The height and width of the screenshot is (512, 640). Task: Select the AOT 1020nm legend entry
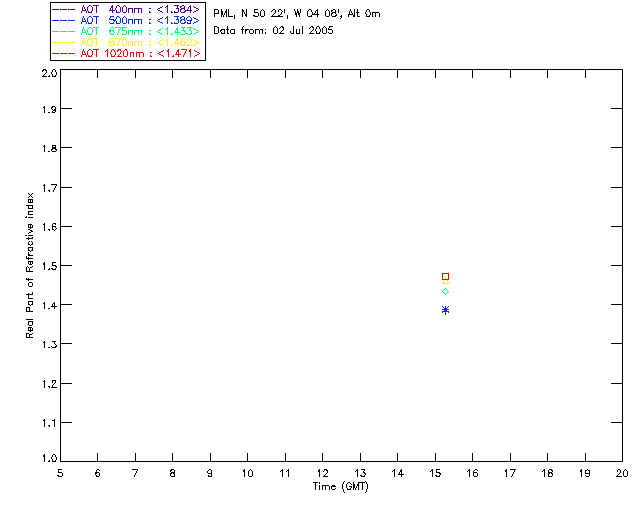pyautogui.click(x=127, y=53)
